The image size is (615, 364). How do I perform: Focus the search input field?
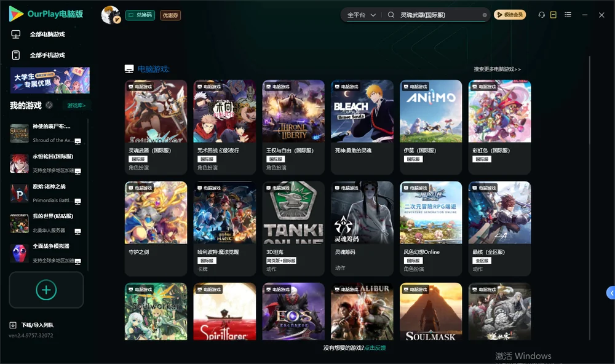[440, 15]
